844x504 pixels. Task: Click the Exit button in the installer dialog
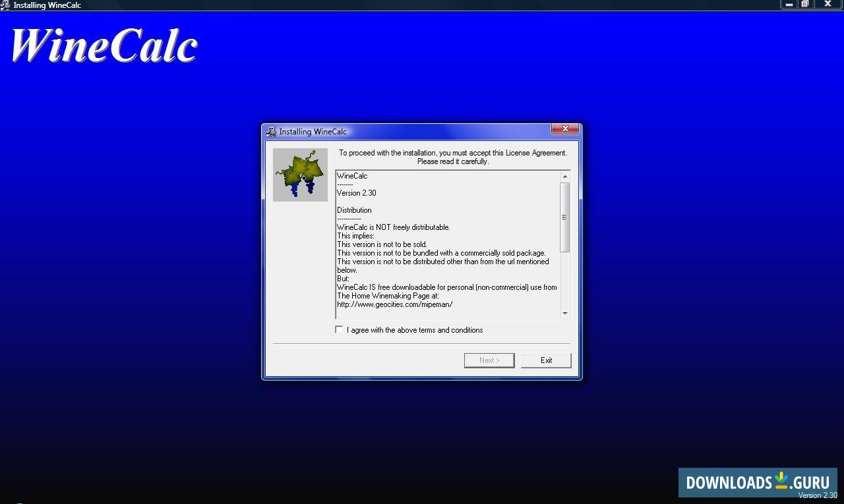(546, 360)
